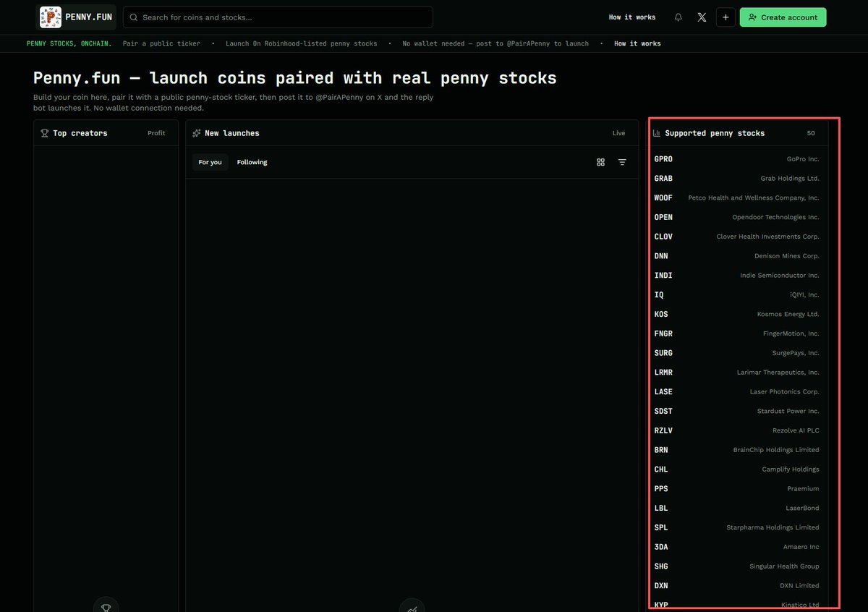Image resolution: width=868 pixels, height=612 pixels.
Task: Click the chart icon at the bottom of New launches
Action: click(412, 608)
